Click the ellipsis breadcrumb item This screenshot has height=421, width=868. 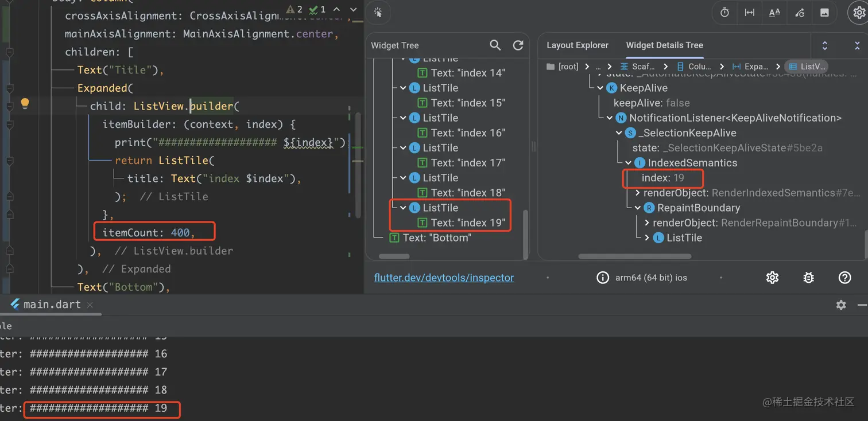(x=598, y=67)
